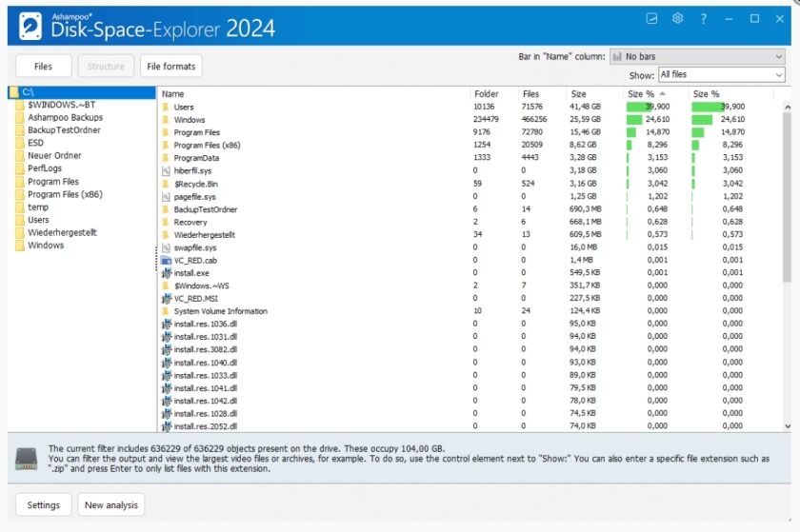Click green size bar for Windows row

pos(634,119)
